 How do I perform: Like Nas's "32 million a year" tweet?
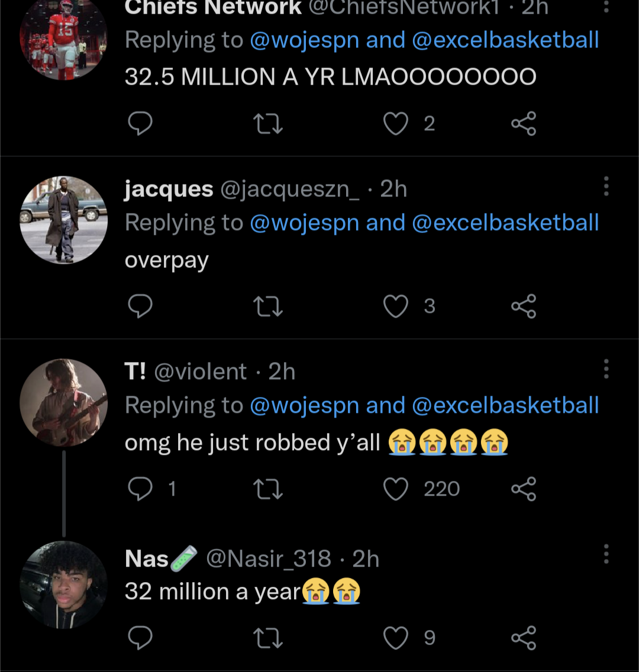click(x=396, y=637)
